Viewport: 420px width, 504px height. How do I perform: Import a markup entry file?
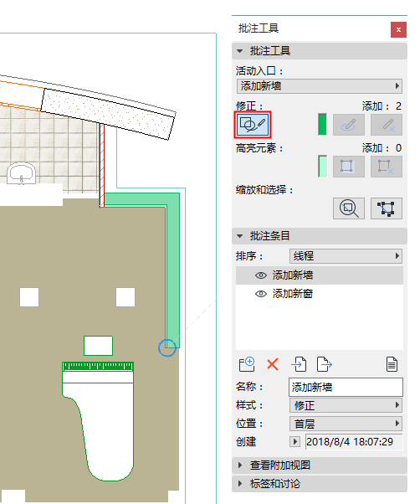[x=299, y=364]
